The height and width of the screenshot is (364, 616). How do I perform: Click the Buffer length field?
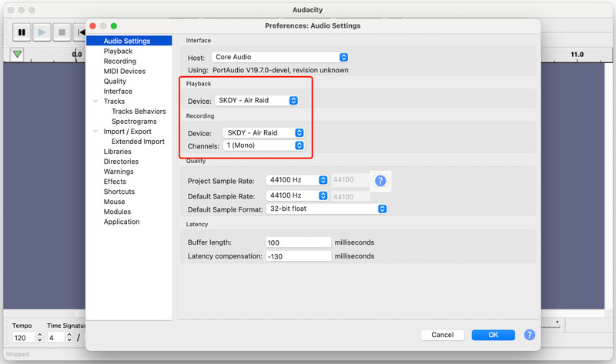(x=298, y=242)
